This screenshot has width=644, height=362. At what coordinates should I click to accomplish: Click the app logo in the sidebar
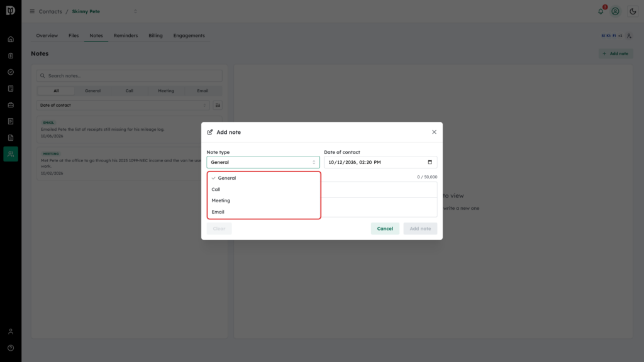click(11, 11)
